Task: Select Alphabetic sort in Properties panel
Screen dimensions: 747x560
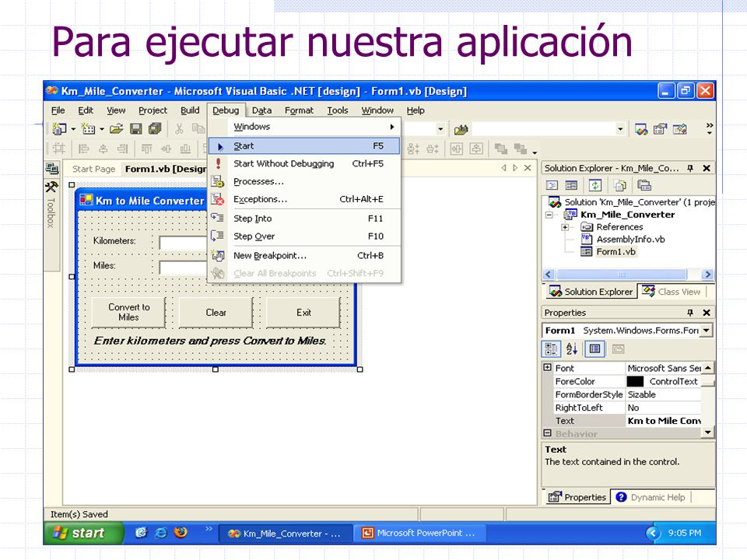Action: (x=572, y=349)
